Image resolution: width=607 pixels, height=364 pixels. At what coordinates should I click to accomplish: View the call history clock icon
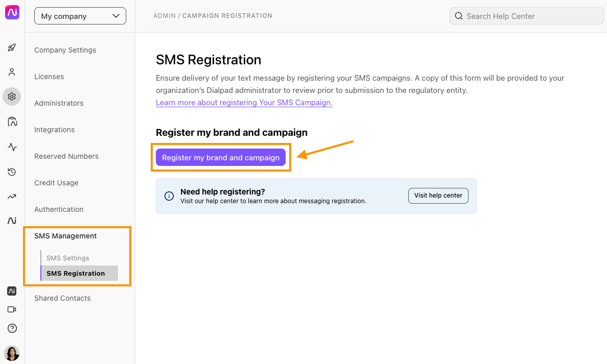click(12, 172)
